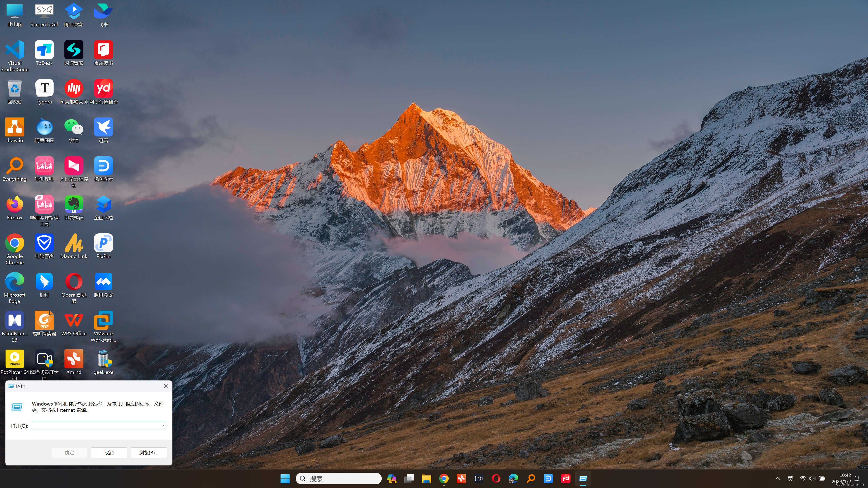
Task: Select the Typora desktop icon
Action: click(x=44, y=91)
